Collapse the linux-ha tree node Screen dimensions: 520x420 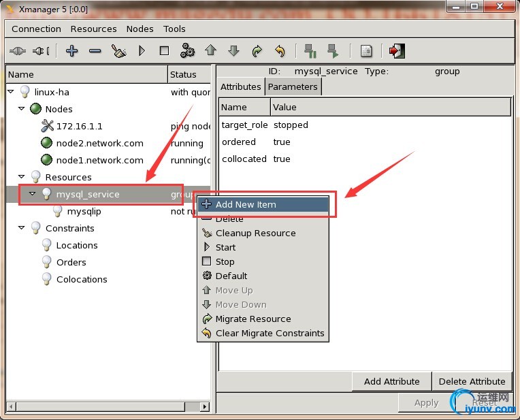pos(11,91)
